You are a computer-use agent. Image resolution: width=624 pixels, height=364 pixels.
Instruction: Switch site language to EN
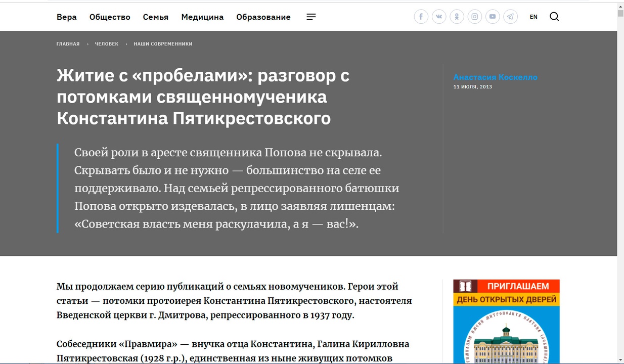click(533, 17)
